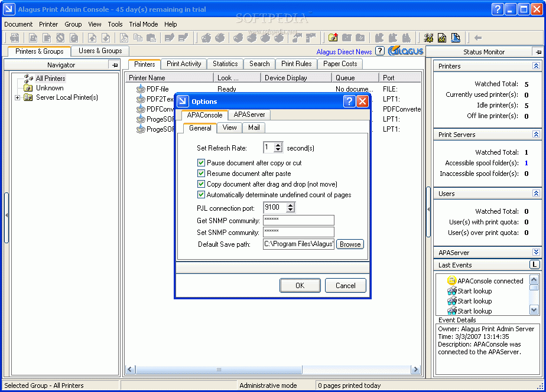Viewport: 546px width, 392px height.
Task: Click the main window help title button
Action: pos(498,9)
